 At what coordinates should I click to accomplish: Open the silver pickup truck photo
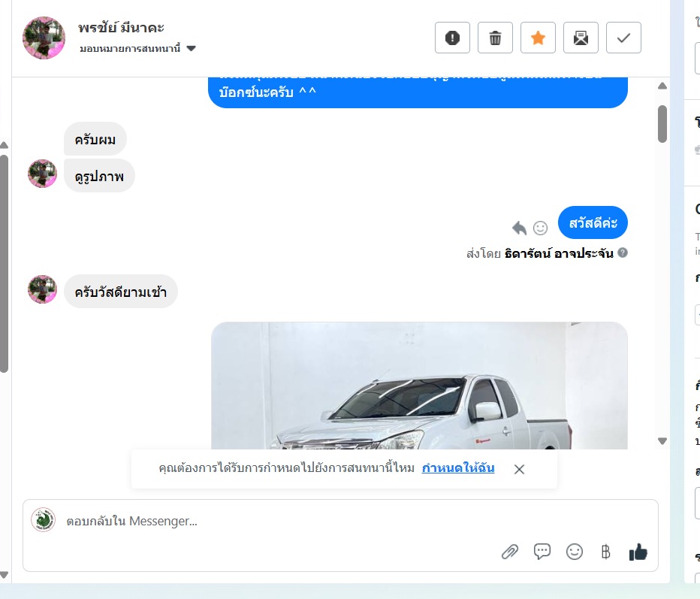(419, 386)
